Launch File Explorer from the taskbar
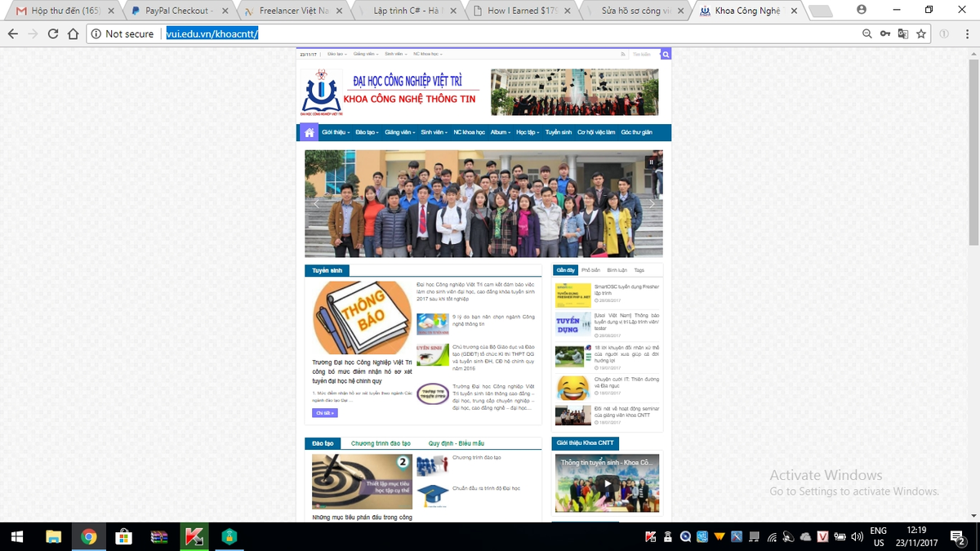Image resolution: width=980 pixels, height=551 pixels. [x=53, y=536]
